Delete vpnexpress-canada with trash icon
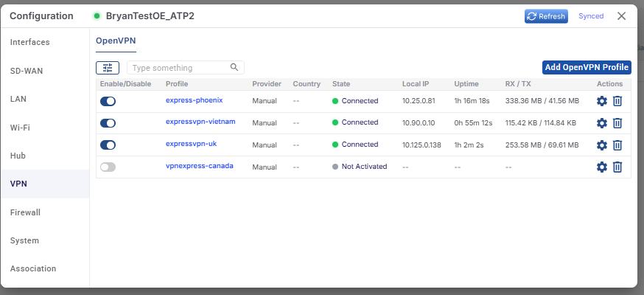Screen dimensions: 644x295 tap(617, 167)
